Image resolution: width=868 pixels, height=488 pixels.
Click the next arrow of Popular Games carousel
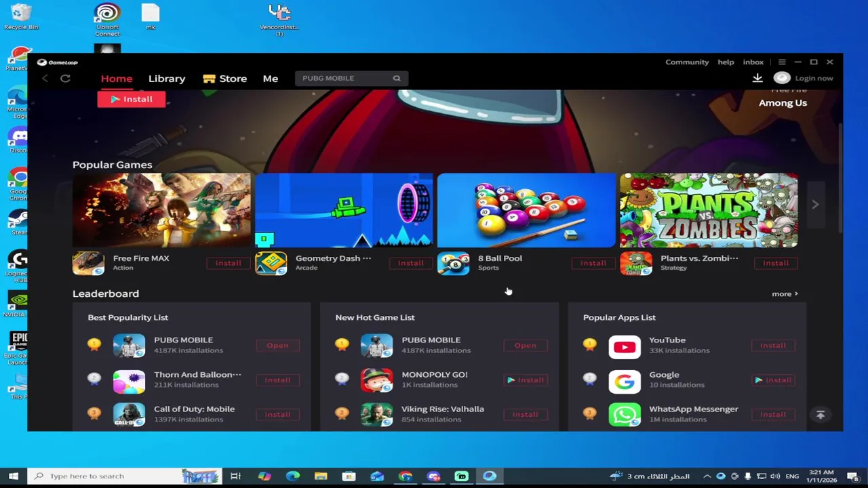(815, 204)
